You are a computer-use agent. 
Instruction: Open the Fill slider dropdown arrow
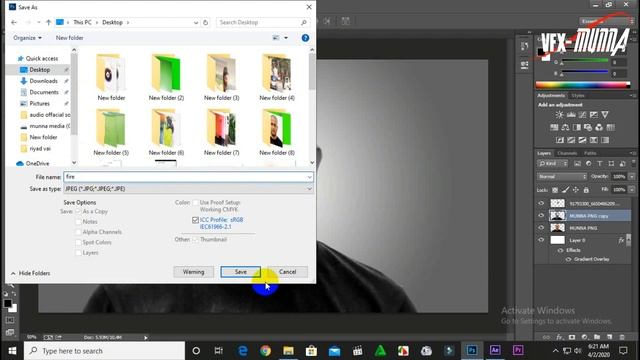point(632,190)
